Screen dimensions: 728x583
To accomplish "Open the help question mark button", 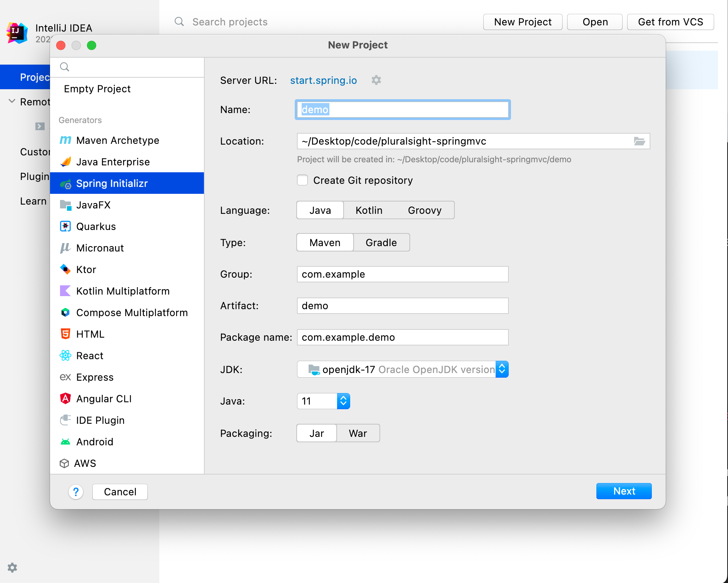I will click(x=76, y=492).
